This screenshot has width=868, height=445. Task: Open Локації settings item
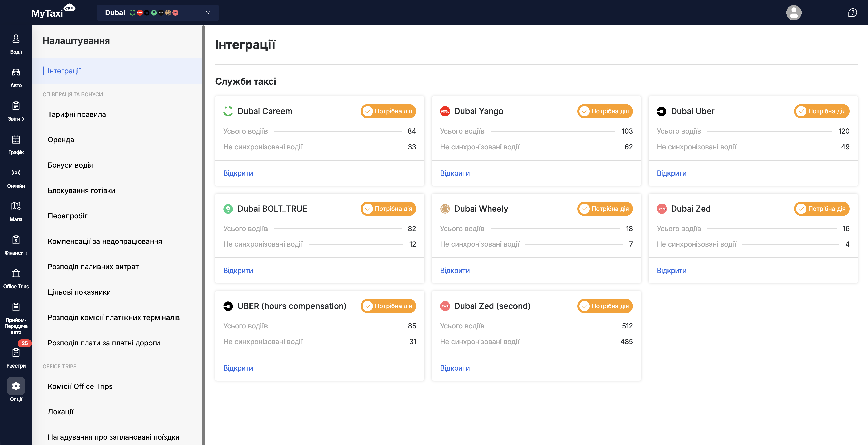(117, 412)
